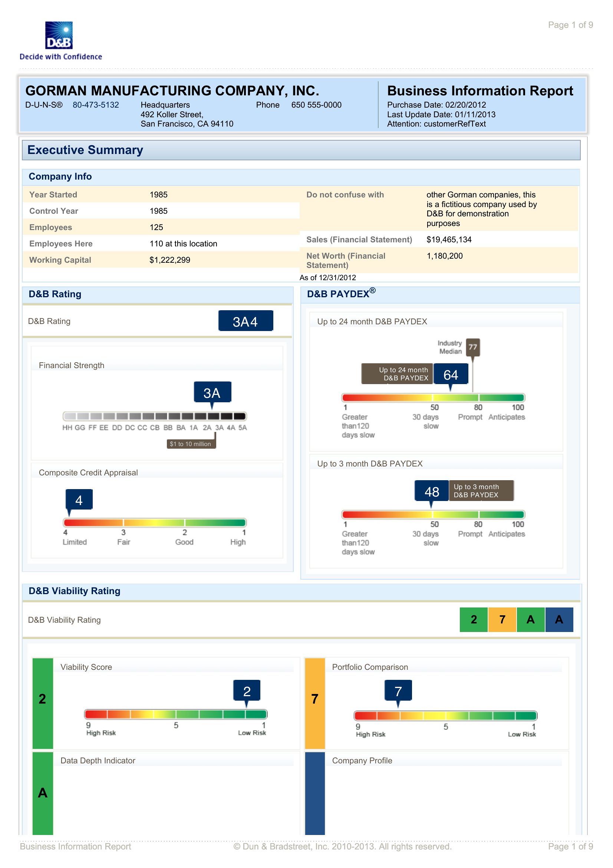The image size is (613, 868).
Task: Click the '492 Koller Street,' address line
Action: point(172,115)
